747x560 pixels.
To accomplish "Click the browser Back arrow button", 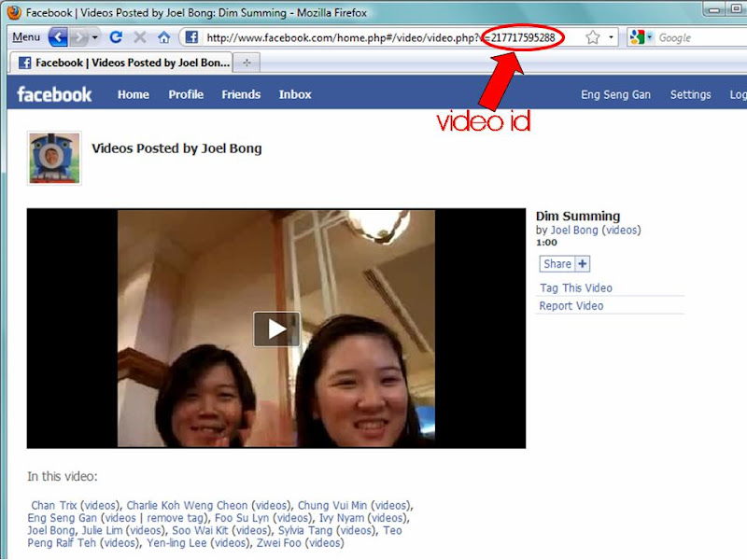I will 58,37.
